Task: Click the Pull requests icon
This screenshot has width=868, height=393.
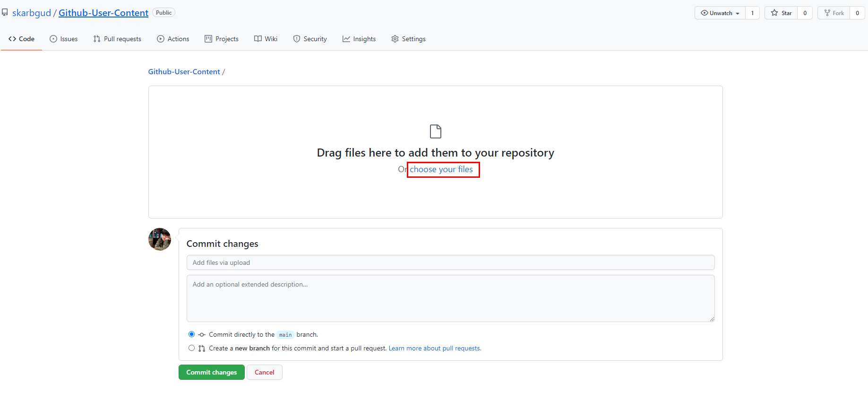Action: click(97, 39)
